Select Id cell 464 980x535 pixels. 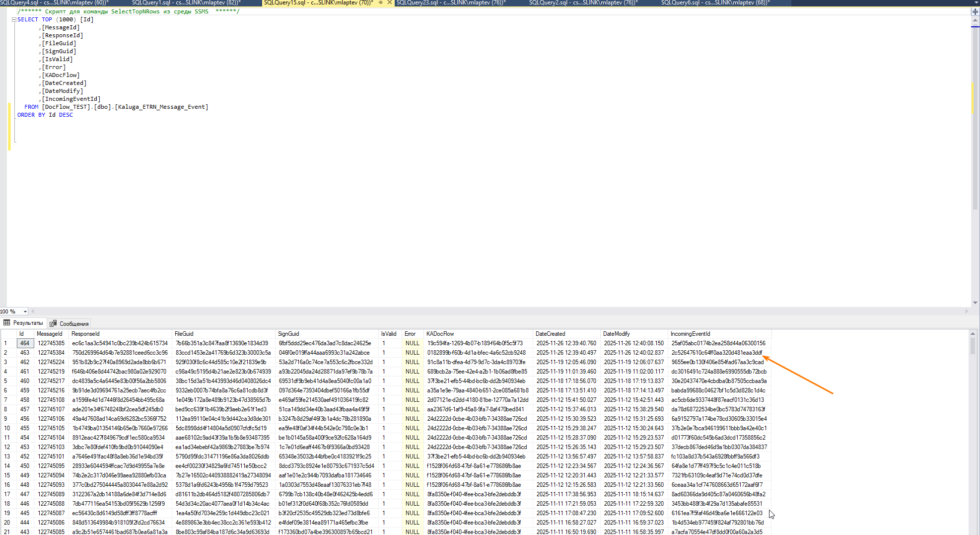[25, 343]
